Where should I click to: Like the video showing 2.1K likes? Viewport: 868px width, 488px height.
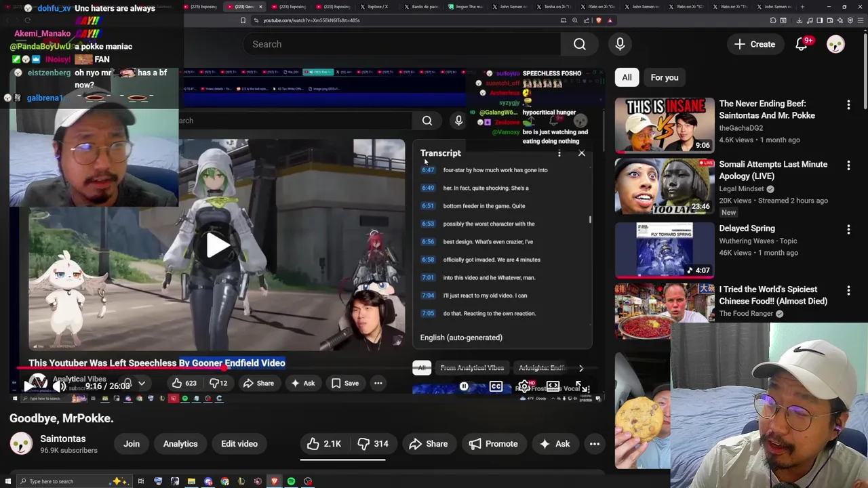point(324,444)
